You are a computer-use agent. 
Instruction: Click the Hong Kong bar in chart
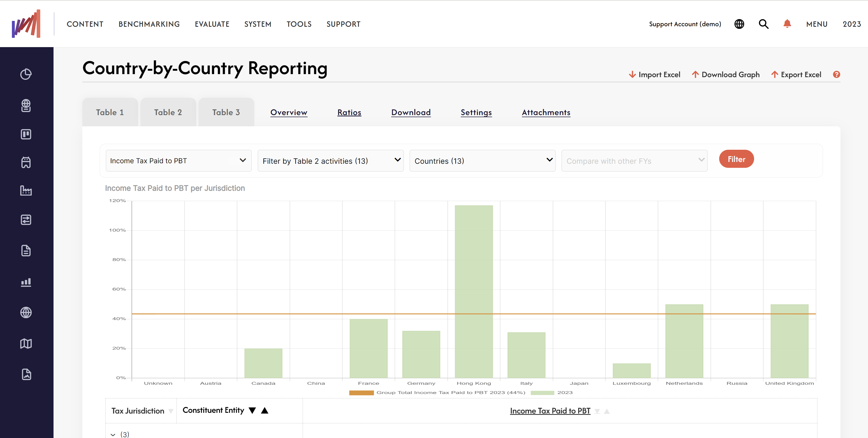pos(474,291)
